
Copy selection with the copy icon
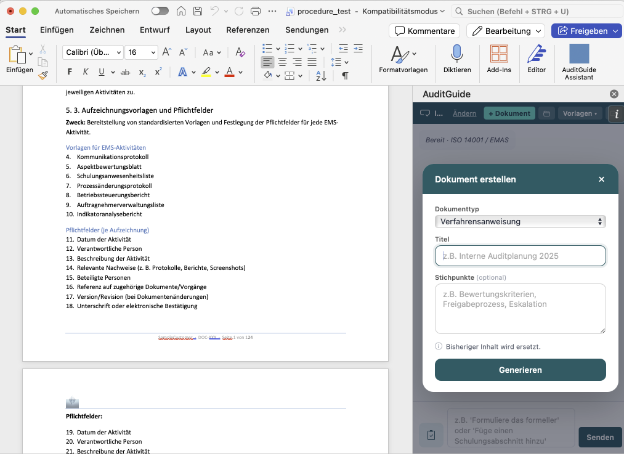tap(43, 62)
